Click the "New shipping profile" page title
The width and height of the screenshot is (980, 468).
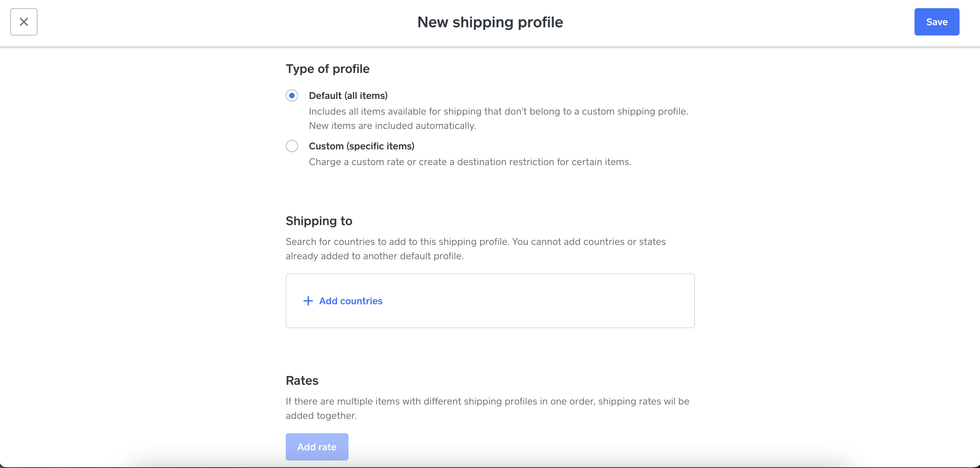pos(490,22)
